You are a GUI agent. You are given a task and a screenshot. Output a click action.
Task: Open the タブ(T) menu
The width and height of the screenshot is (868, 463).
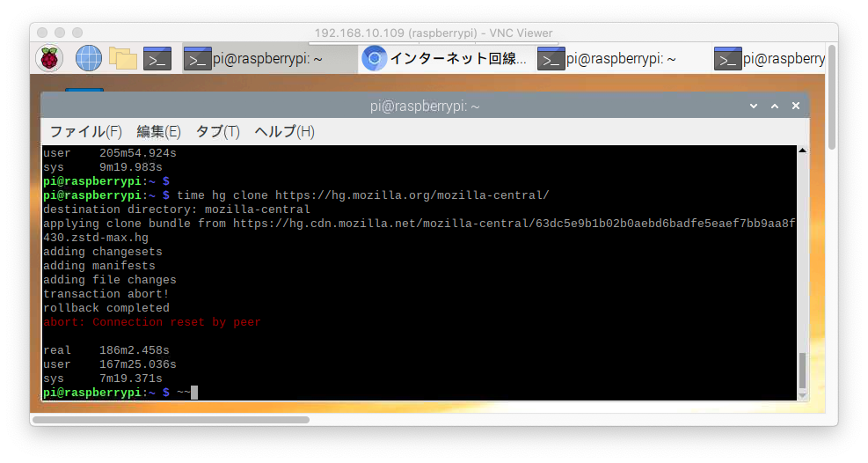tap(217, 132)
